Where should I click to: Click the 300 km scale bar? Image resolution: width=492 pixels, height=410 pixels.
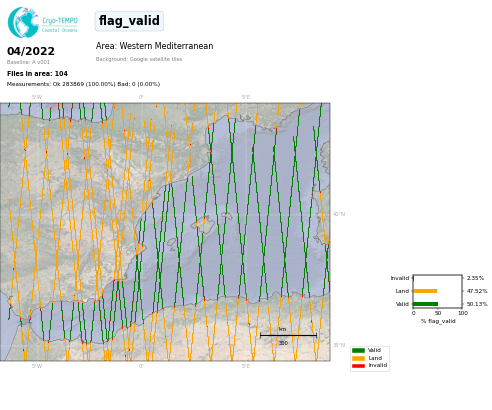tap(288, 336)
